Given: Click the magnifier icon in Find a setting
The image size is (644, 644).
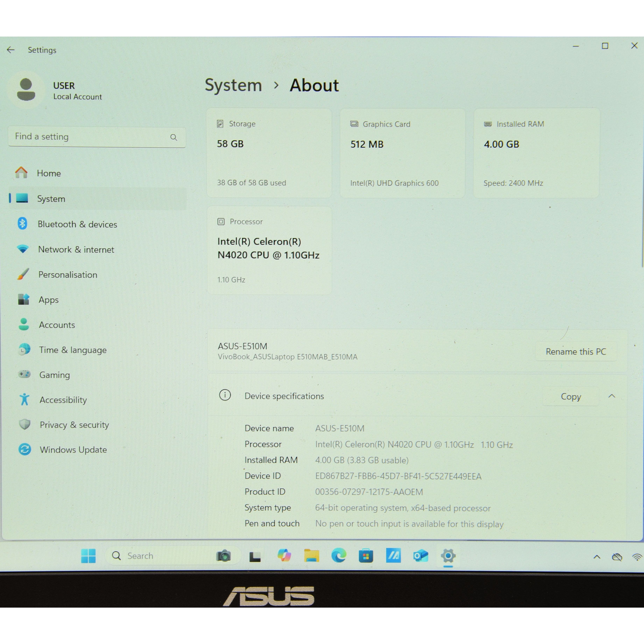Looking at the screenshot, I should point(174,137).
